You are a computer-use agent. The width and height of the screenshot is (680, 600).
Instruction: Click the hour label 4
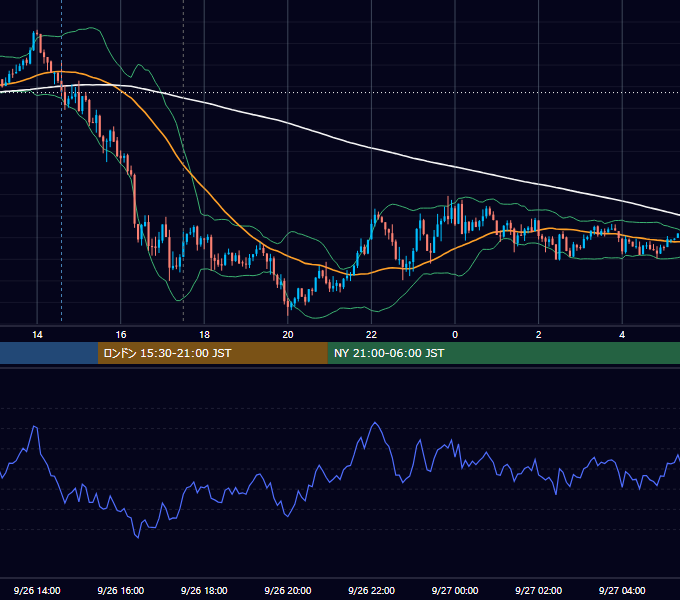pos(622,335)
